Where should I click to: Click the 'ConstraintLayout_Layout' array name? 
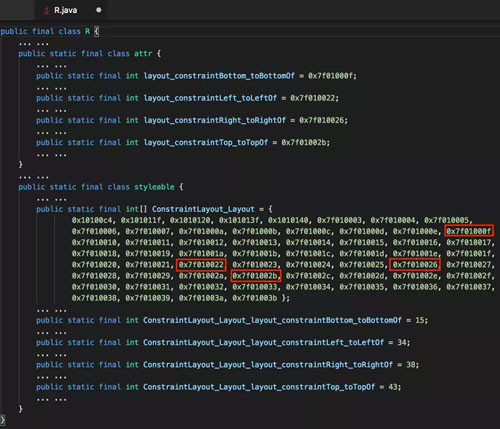(x=203, y=209)
